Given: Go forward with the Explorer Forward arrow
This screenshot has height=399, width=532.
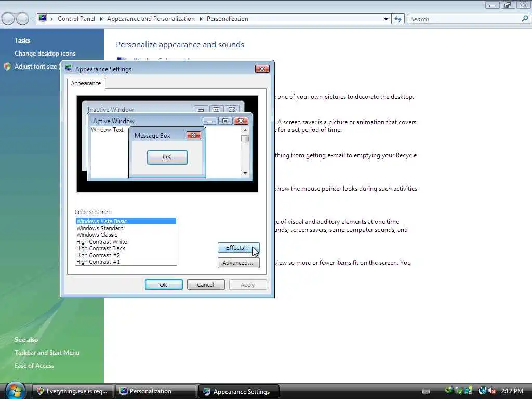Looking at the screenshot, I should [x=22, y=19].
